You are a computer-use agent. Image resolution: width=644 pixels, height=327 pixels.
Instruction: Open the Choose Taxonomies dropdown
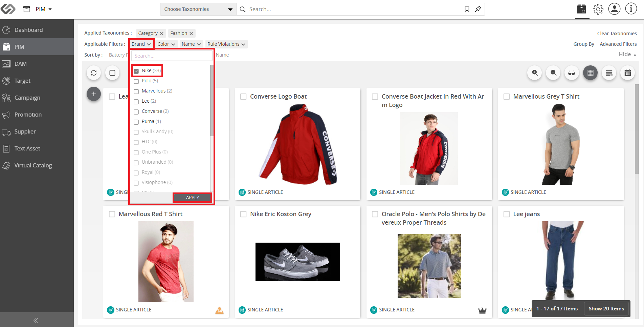pos(198,9)
